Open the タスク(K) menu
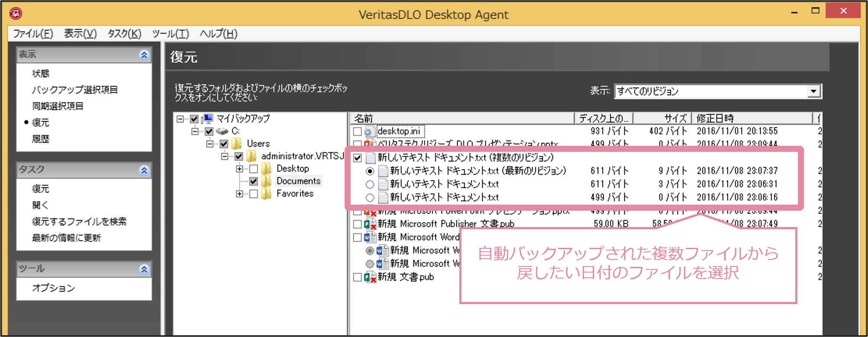Screen dimensions: 868x337 pyautogui.click(x=124, y=34)
